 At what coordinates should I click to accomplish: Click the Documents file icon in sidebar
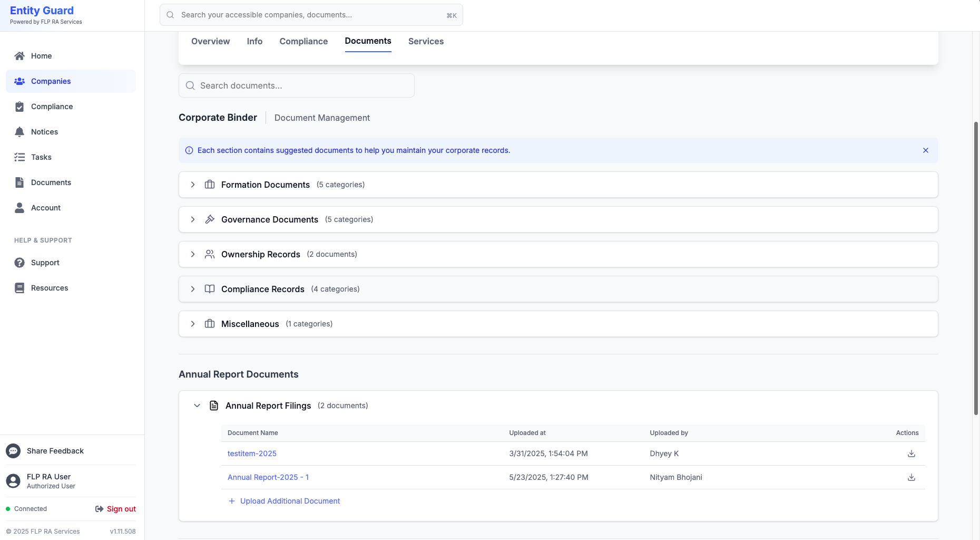pyautogui.click(x=19, y=182)
